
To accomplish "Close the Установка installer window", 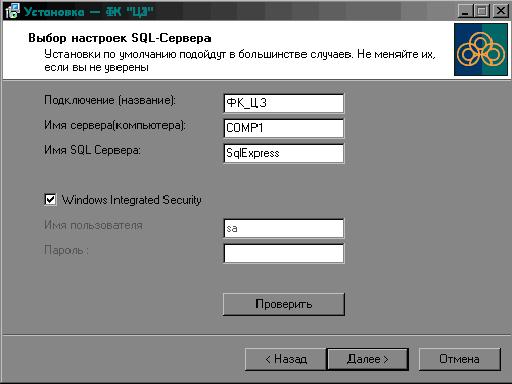I will [x=500, y=11].
